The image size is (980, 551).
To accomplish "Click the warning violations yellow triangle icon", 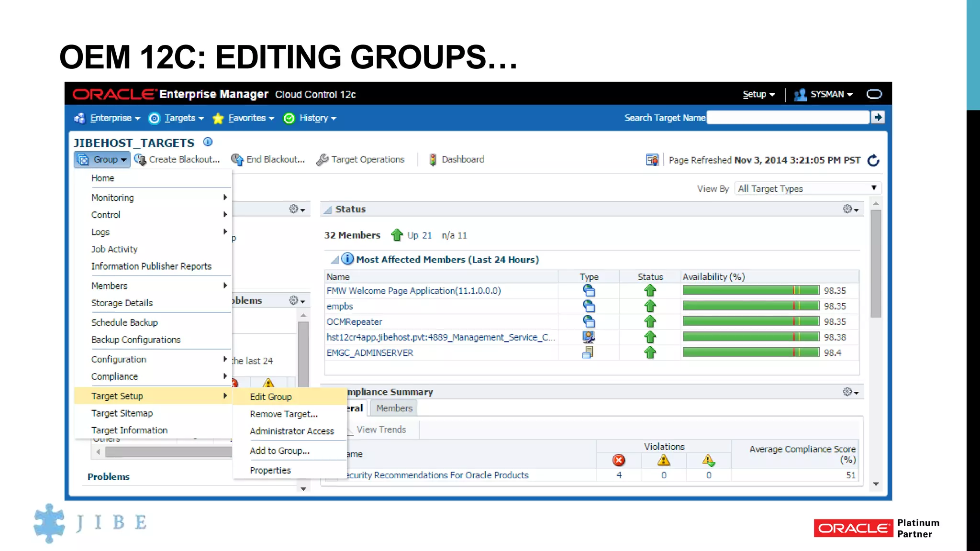I will click(664, 460).
